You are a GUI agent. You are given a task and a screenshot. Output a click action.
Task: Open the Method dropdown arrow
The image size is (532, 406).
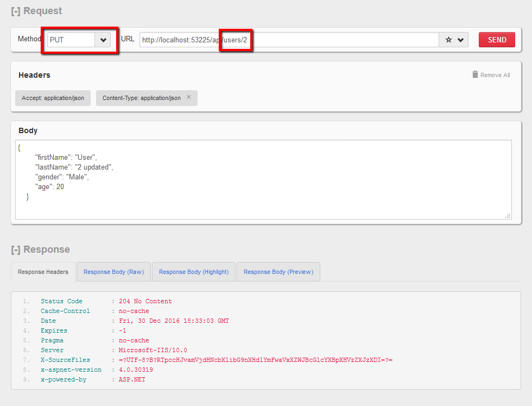click(x=103, y=40)
